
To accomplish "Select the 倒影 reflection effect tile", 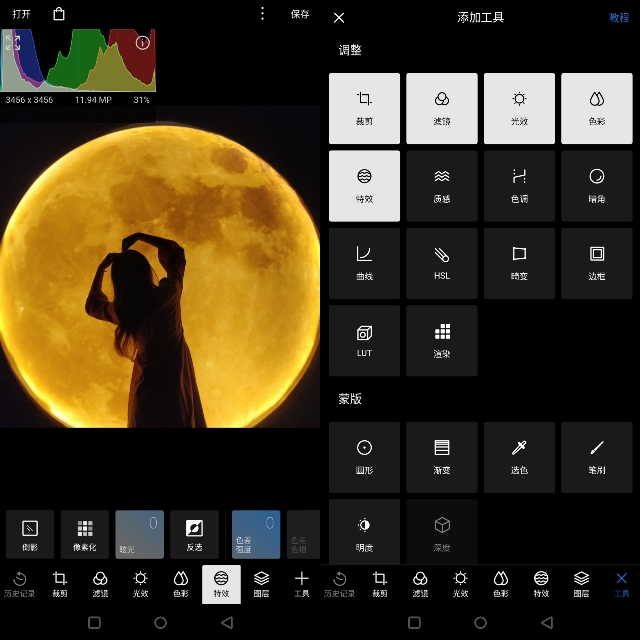I will [30, 534].
